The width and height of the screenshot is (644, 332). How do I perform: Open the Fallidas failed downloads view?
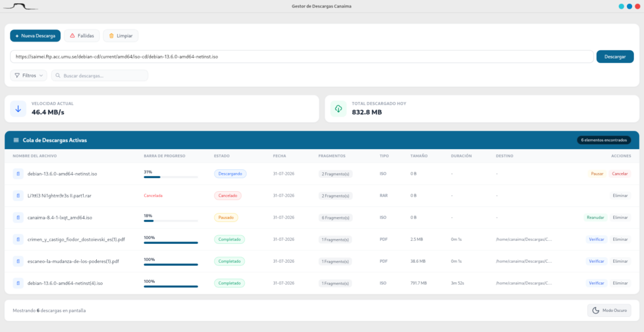coord(82,36)
